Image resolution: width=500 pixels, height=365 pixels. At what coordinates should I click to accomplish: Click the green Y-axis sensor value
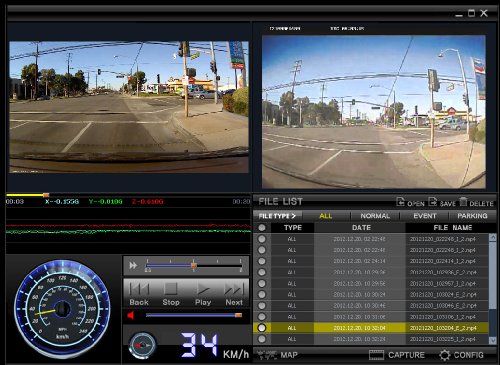pyautogui.click(x=106, y=202)
